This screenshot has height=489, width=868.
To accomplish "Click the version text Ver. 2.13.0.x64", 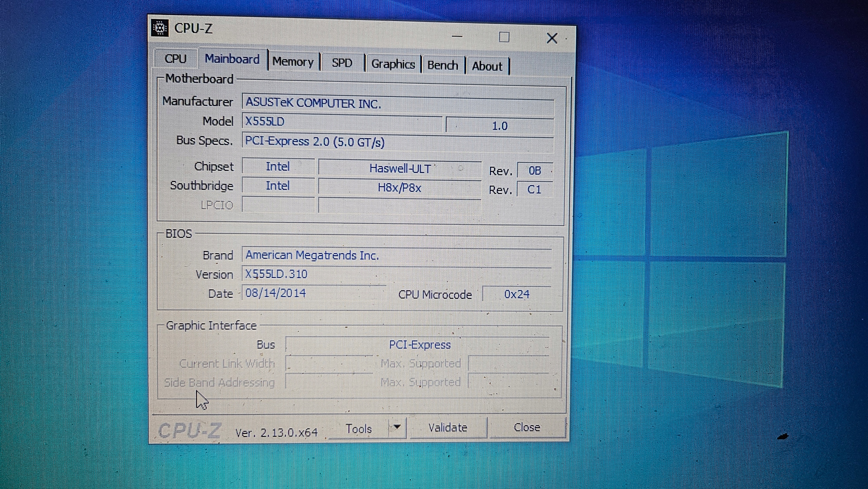I will pyautogui.click(x=276, y=432).
